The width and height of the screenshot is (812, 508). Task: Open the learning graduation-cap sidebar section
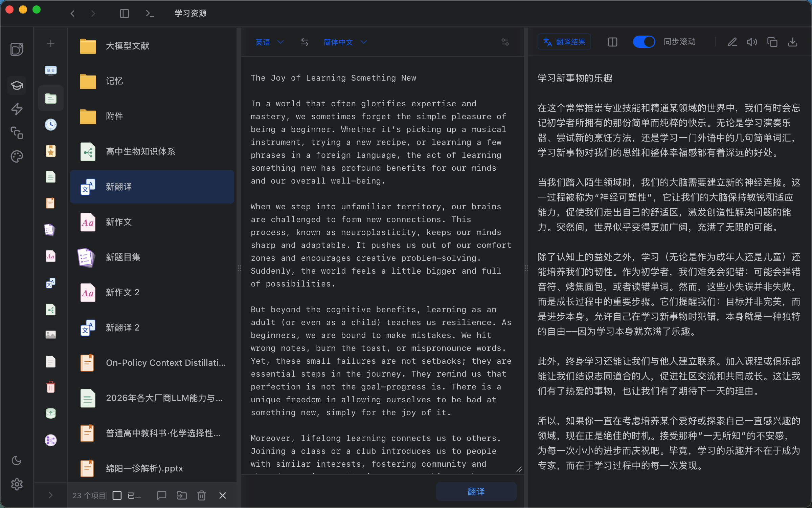click(17, 85)
